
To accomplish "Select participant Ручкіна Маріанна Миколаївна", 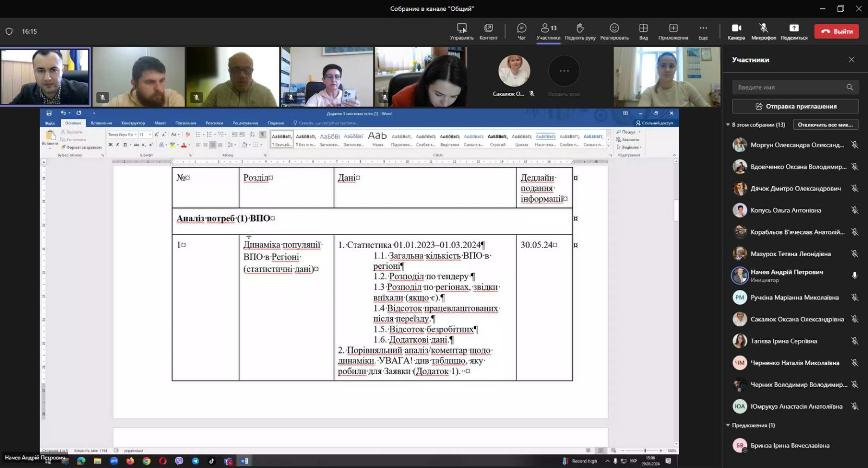I will (795, 298).
